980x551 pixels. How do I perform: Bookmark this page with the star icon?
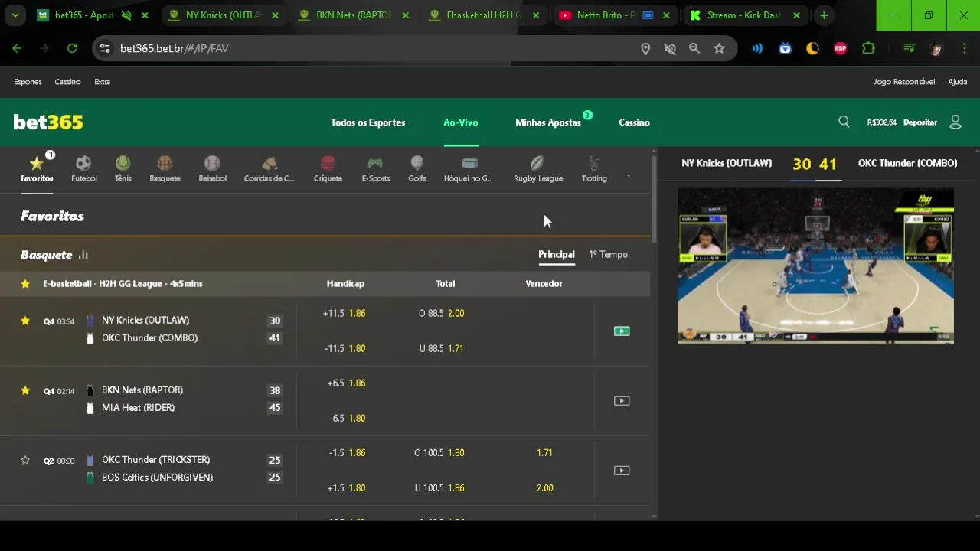[719, 48]
